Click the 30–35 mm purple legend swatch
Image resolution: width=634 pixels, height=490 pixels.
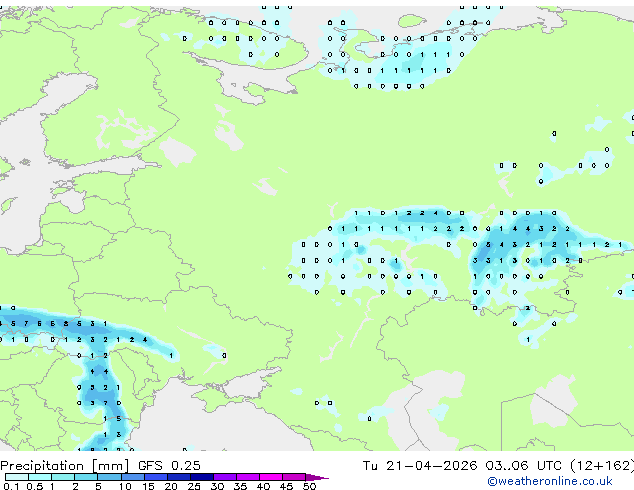(x=224, y=477)
